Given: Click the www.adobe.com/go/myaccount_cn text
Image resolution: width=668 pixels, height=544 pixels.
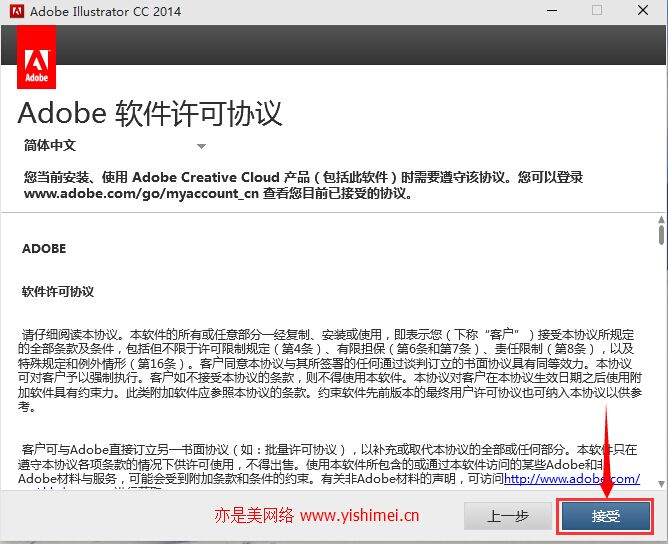Looking at the screenshot, I should pos(141,194).
